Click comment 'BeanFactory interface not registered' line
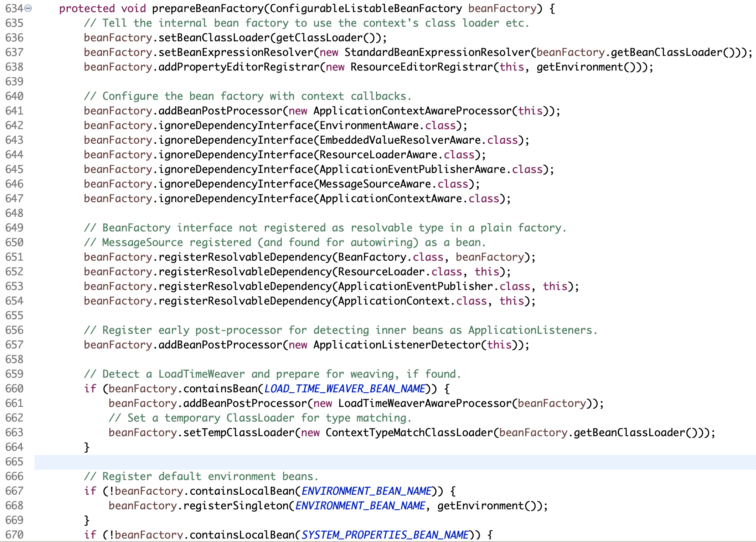756x542 pixels. coord(325,228)
